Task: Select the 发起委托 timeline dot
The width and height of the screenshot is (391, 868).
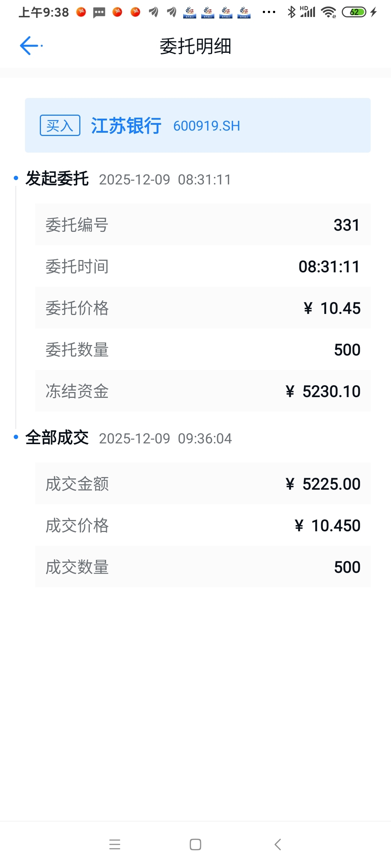Action: click(x=16, y=178)
